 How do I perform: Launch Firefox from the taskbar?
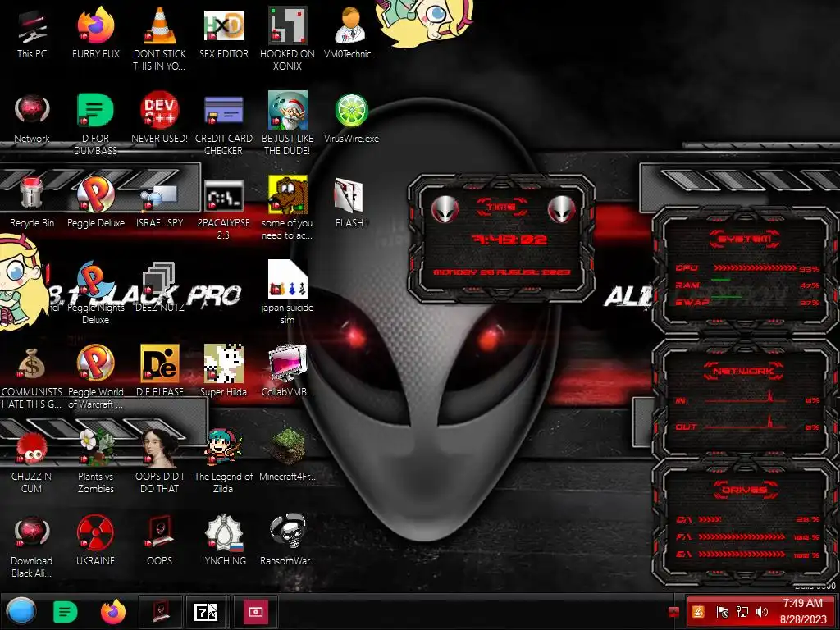click(x=113, y=612)
